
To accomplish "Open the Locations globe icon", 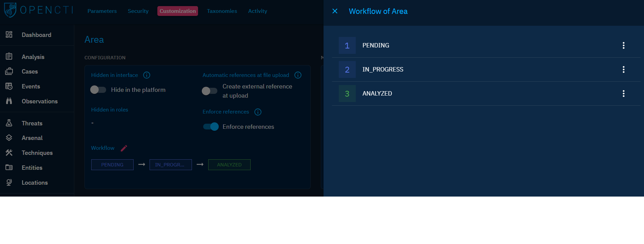I will [x=9, y=182].
